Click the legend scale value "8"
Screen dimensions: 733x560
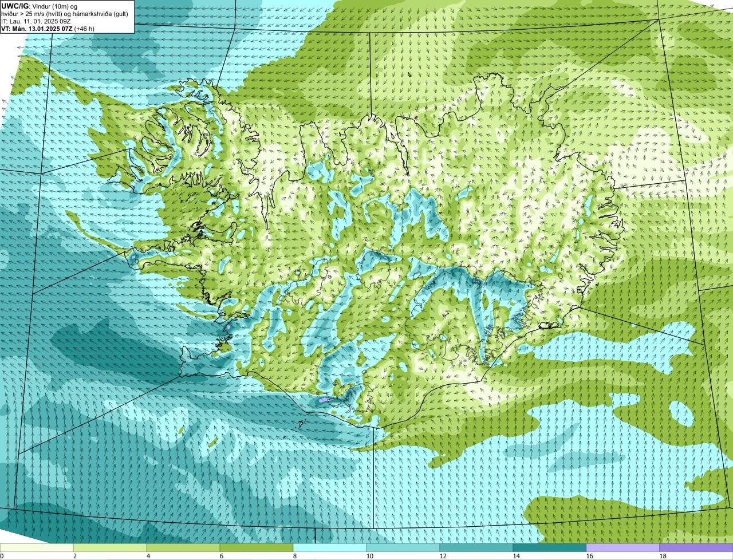(x=295, y=556)
